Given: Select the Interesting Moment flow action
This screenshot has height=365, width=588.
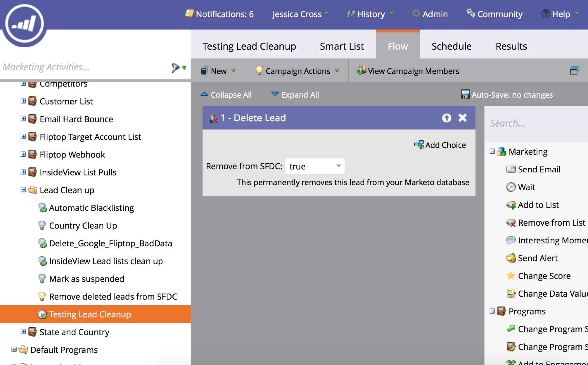Looking at the screenshot, I should (x=547, y=240).
